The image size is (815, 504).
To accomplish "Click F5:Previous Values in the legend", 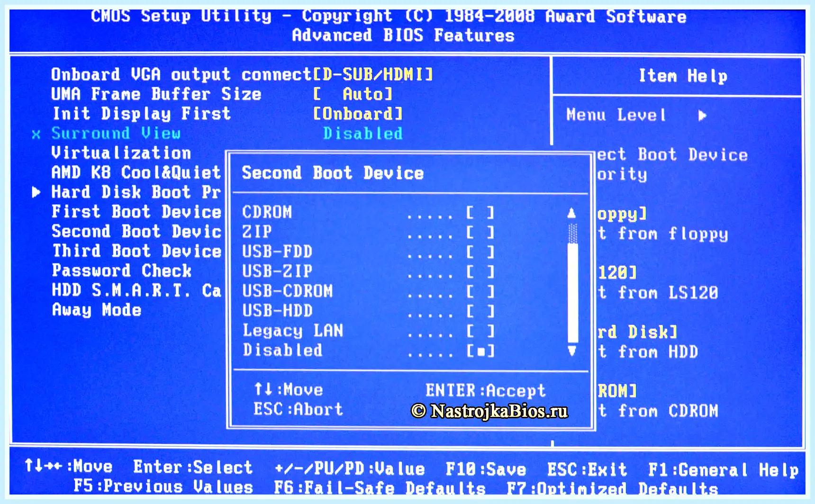I will pos(163,486).
